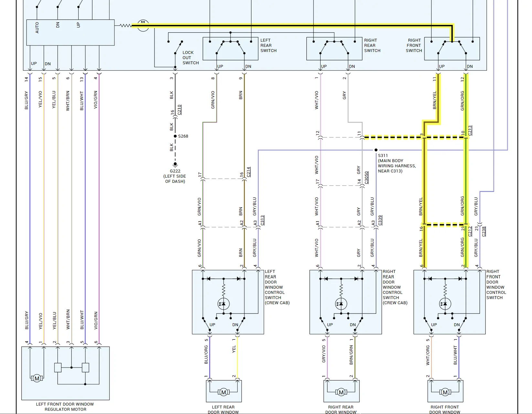Image resolution: width=532 pixels, height=414 pixels.
Task: Click connector label C339
Action: 380,220
